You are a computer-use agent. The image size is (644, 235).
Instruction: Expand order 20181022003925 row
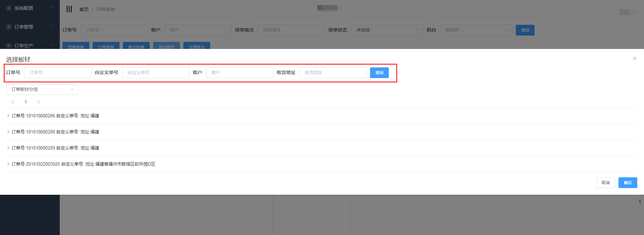click(8, 164)
